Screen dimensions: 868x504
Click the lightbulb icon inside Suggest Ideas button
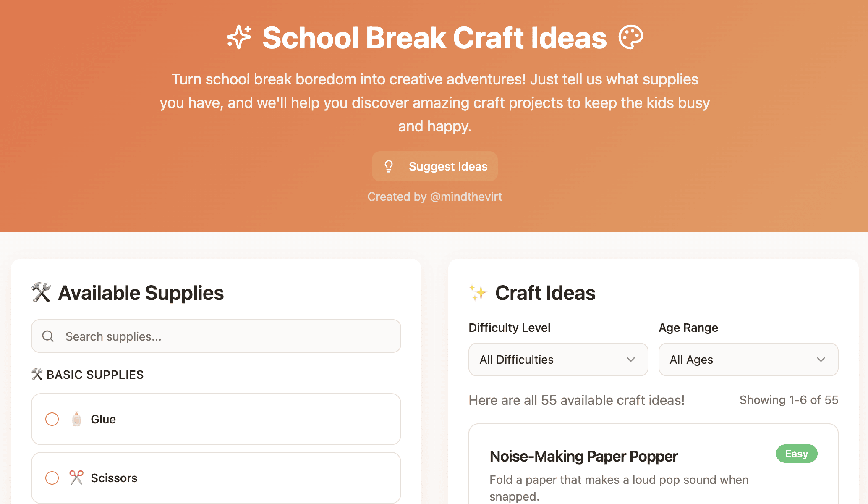point(389,166)
